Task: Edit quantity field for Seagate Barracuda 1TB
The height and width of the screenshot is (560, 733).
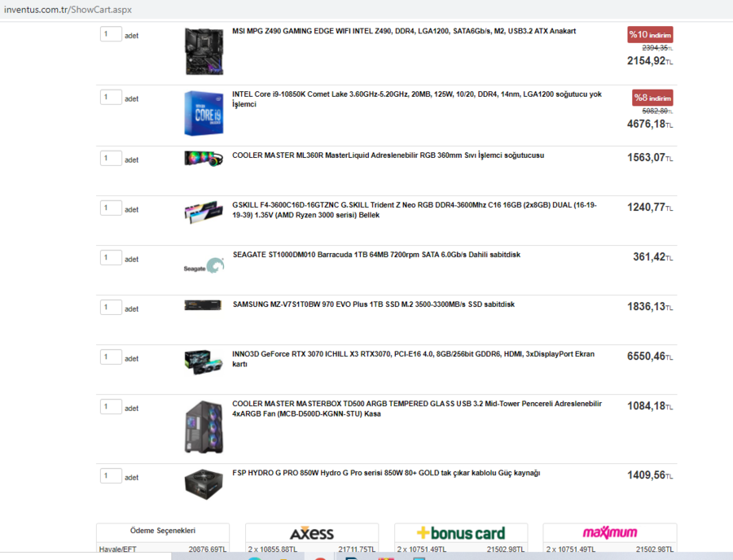Action: (x=111, y=257)
